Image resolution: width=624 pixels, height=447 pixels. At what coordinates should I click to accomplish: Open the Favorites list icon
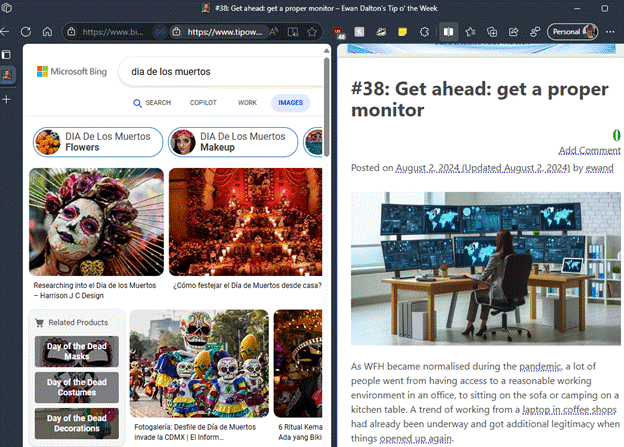tap(470, 32)
